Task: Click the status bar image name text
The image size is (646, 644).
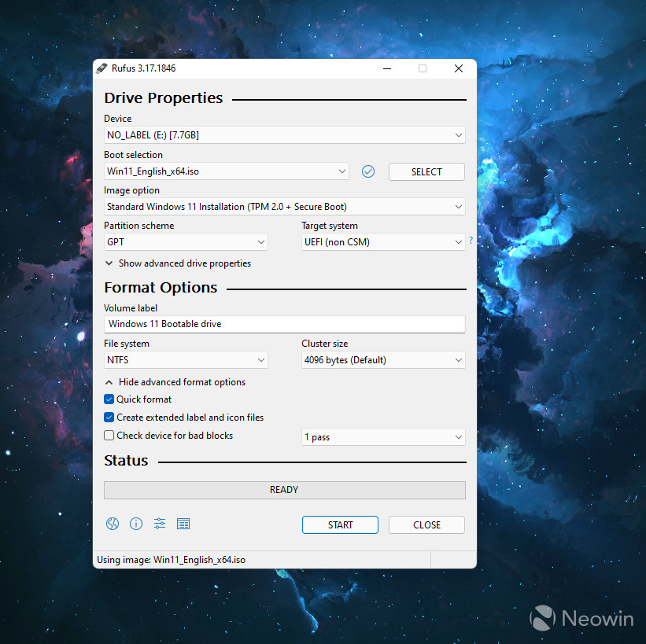Action: [171, 560]
